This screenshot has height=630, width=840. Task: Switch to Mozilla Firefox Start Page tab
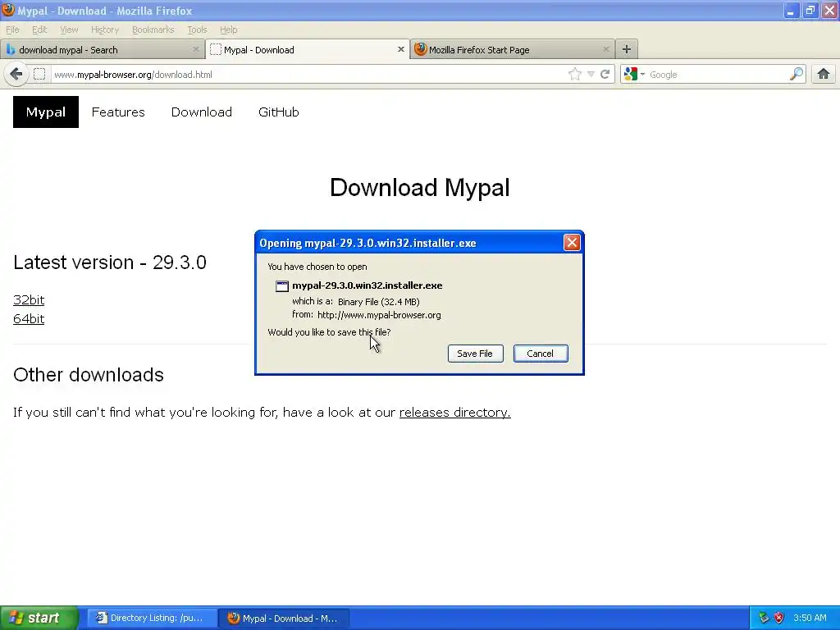pyautogui.click(x=512, y=49)
